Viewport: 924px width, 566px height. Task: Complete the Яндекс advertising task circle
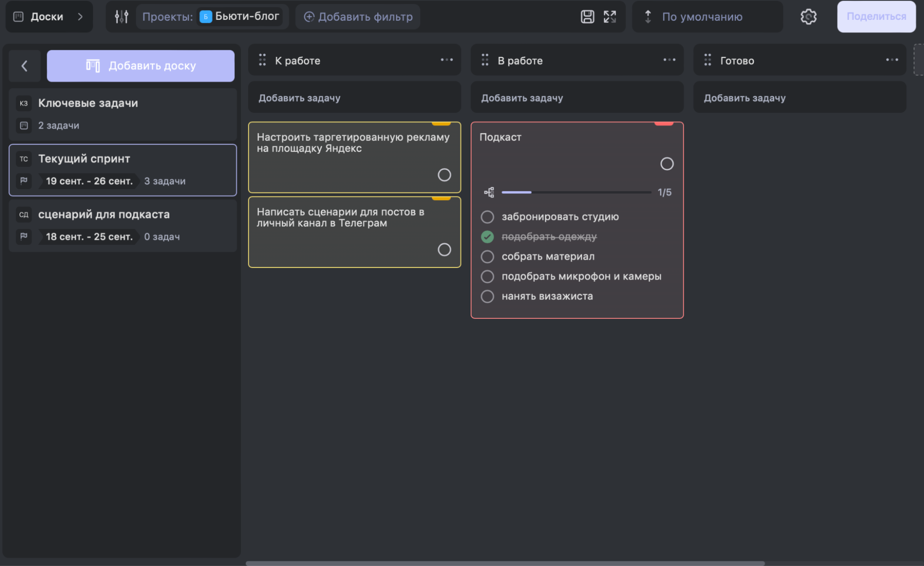point(444,175)
